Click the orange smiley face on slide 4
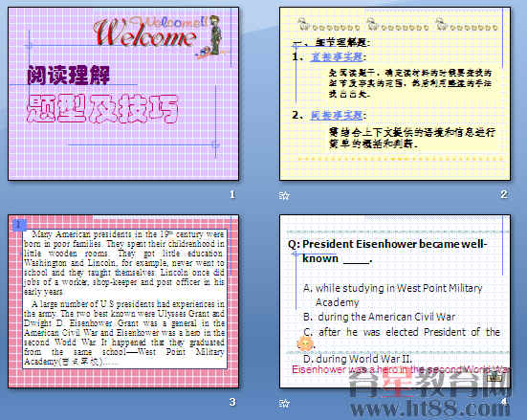Screen dimensions: 527x420 tap(305, 343)
